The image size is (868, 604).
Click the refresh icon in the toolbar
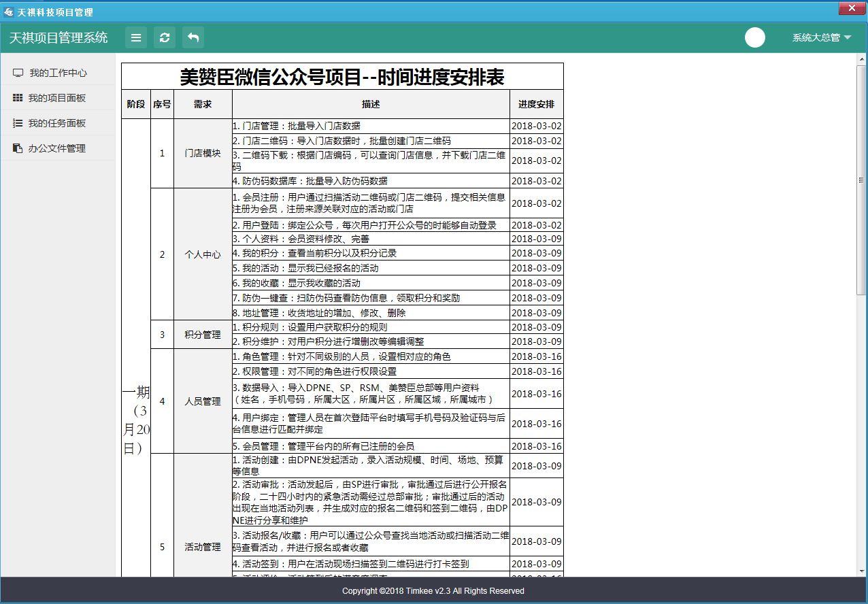164,37
